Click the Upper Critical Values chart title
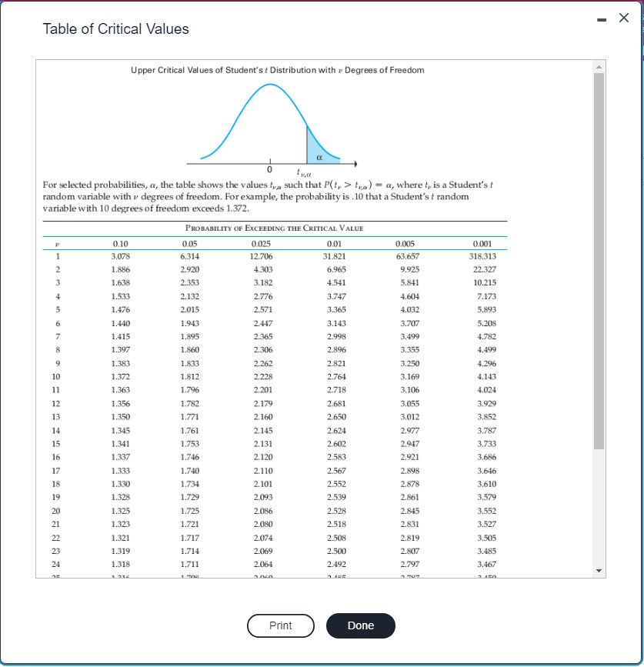The width and height of the screenshot is (644, 667). pos(277,70)
